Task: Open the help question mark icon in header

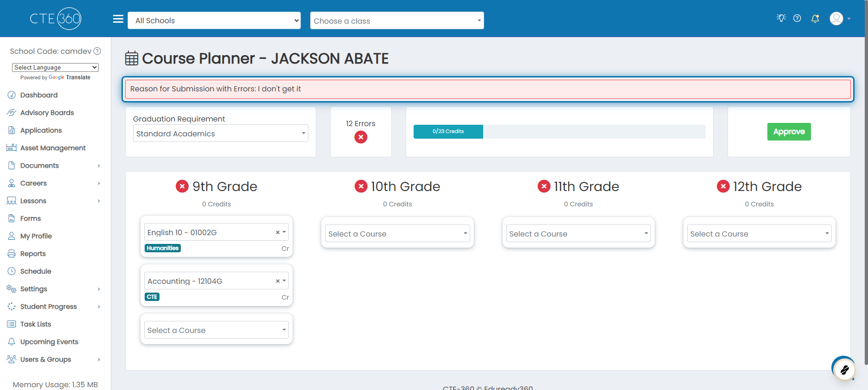Action: click(x=797, y=18)
